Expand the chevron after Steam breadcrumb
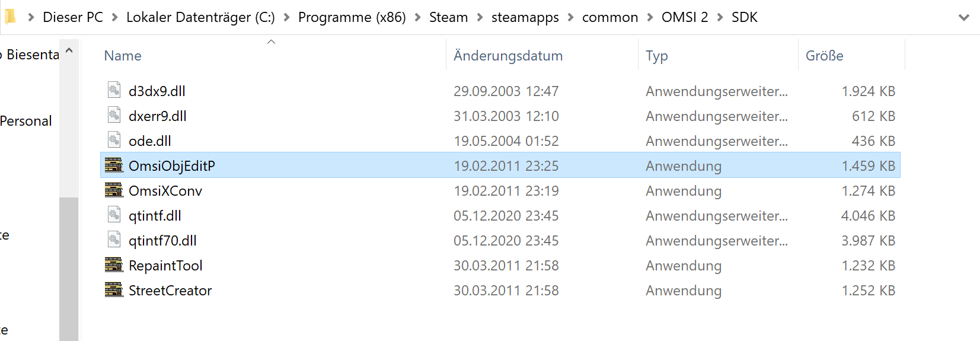980x341 pixels. (x=480, y=18)
